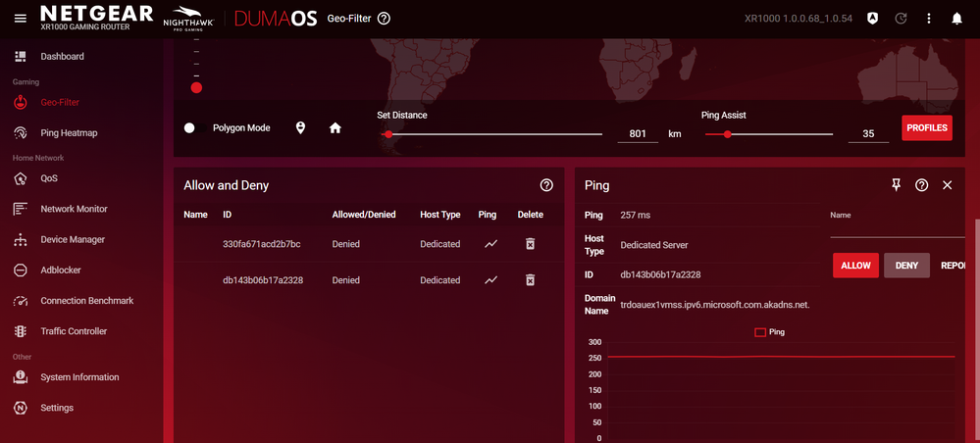Open help for the Ping panel
The height and width of the screenshot is (443, 980).
click(922, 185)
